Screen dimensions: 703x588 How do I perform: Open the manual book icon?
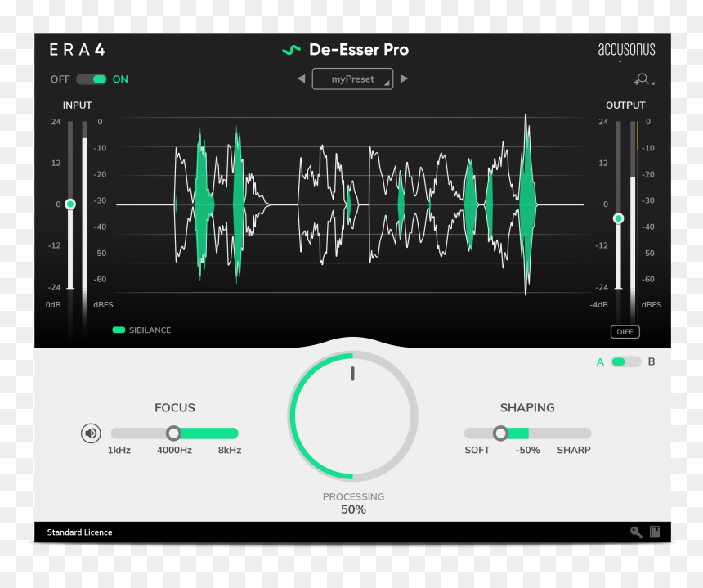(x=655, y=532)
